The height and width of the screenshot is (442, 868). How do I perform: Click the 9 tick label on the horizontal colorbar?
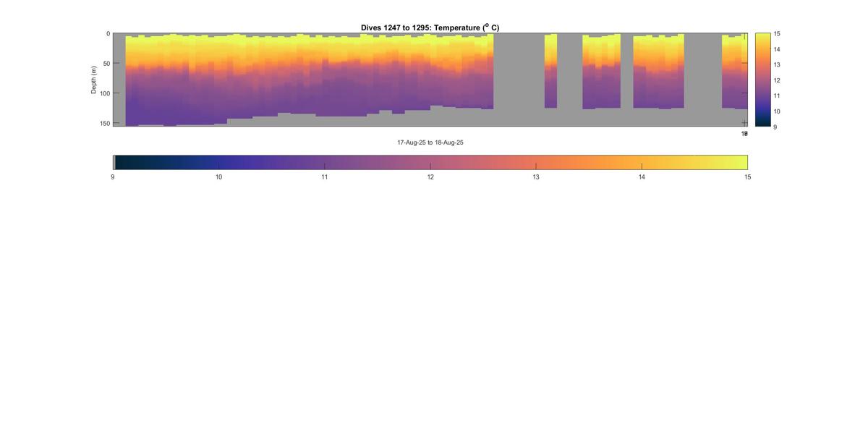coord(113,177)
